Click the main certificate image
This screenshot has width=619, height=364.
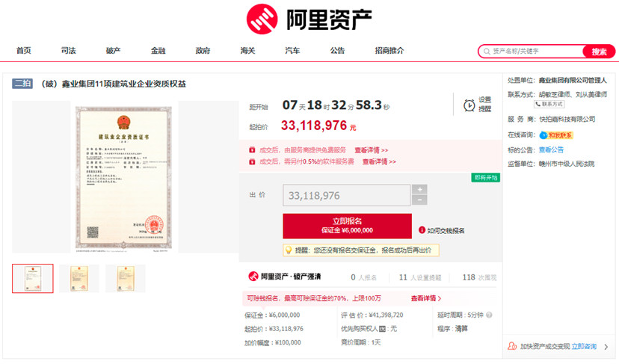click(x=124, y=177)
